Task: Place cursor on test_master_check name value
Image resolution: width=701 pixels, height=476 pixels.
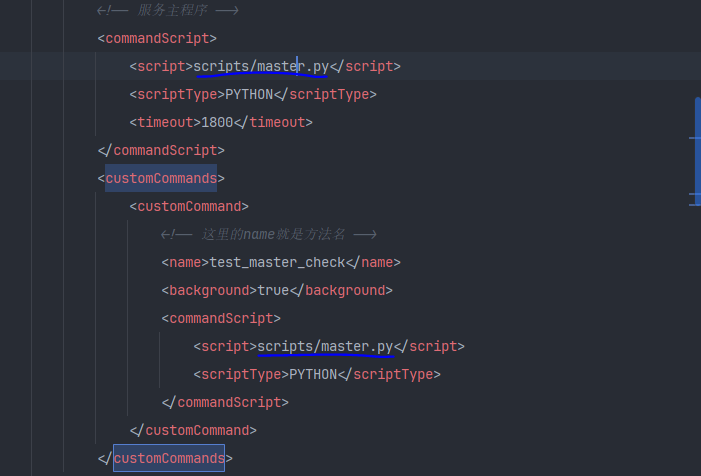Action: (275, 262)
